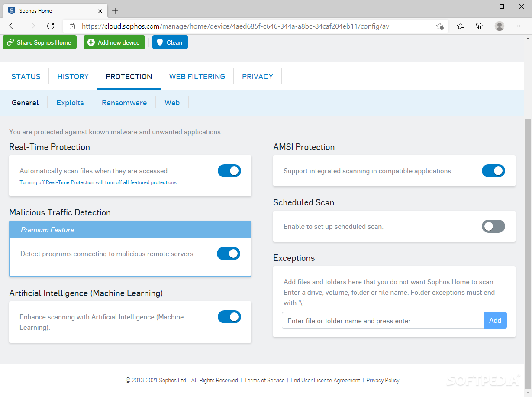Switch to the Ransomware sub-tab
This screenshot has width=532, height=397.
point(124,103)
